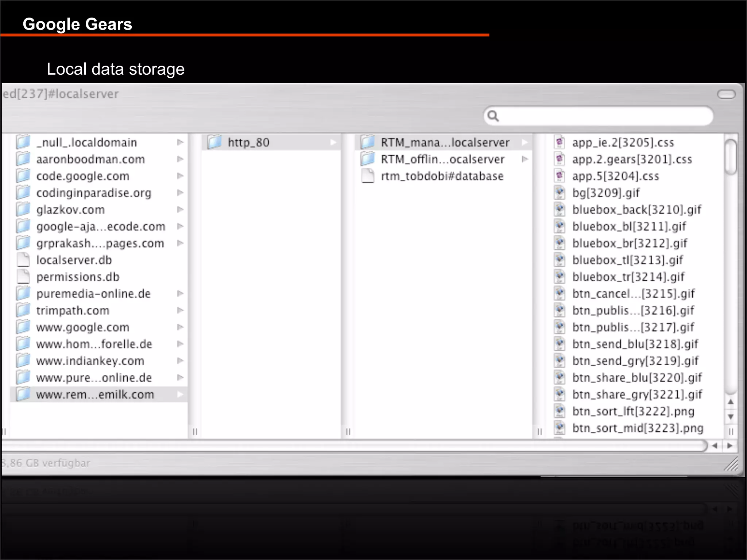
Task: Select btn_send_gry[3219].gif file name
Action: point(635,361)
